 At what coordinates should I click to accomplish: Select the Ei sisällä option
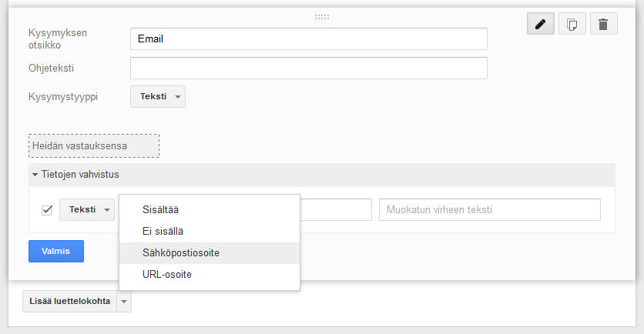[x=163, y=231]
